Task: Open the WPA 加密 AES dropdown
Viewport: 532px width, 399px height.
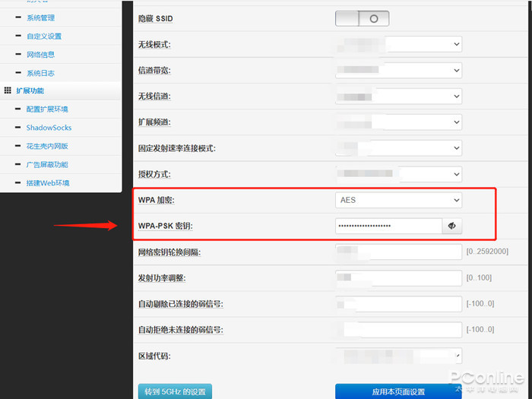Action: (398, 200)
